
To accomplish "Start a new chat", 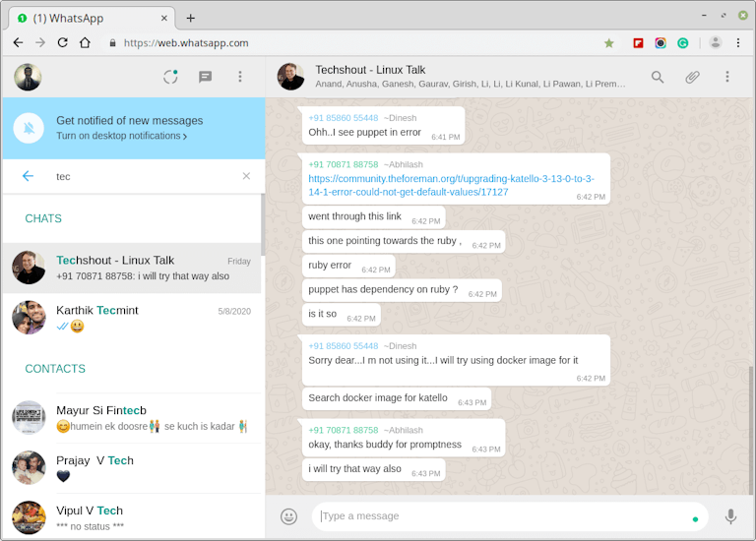I will [206, 77].
